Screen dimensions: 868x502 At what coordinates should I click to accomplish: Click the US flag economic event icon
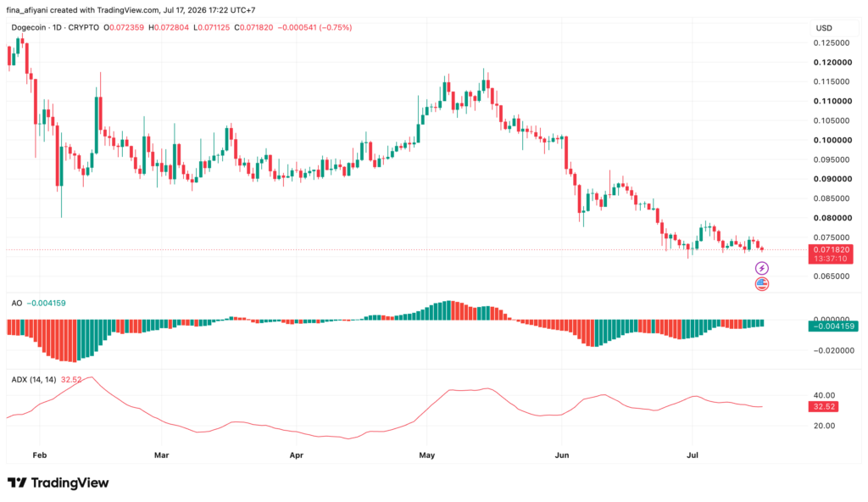click(762, 284)
